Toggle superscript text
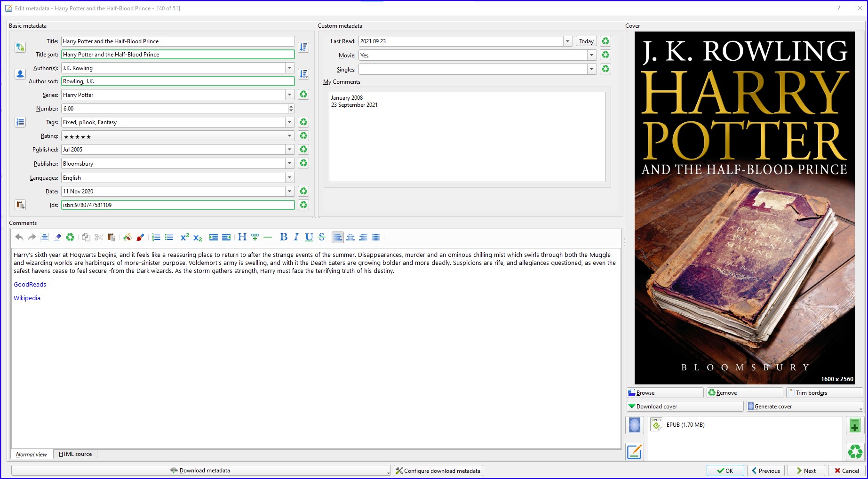The height and width of the screenshot is (479, 868). pyautogui.click(x=185, y=237)
